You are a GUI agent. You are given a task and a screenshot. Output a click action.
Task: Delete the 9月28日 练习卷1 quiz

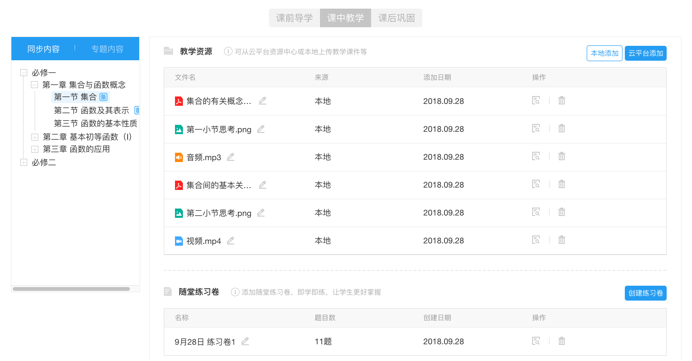pos(561,341)
